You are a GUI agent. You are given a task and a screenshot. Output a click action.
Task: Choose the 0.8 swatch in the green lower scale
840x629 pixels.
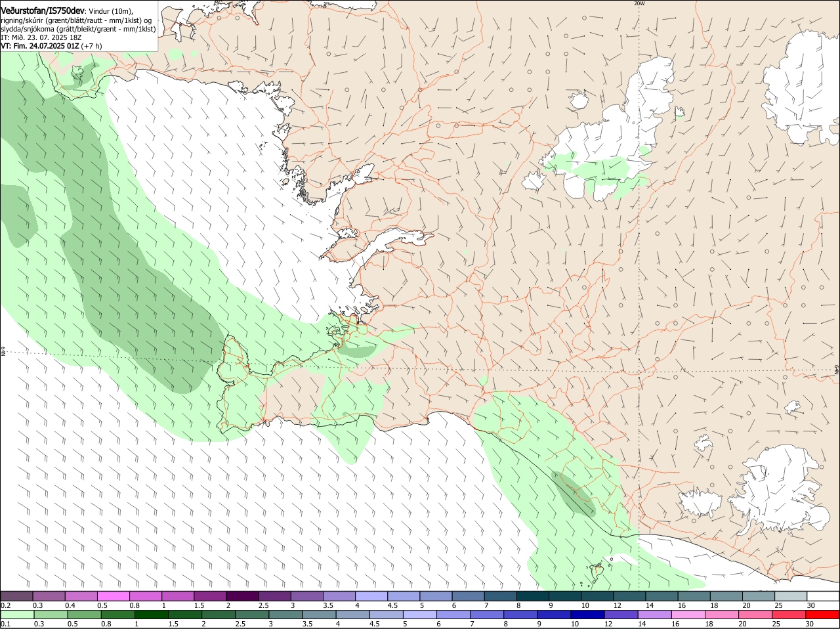[117, 615]
